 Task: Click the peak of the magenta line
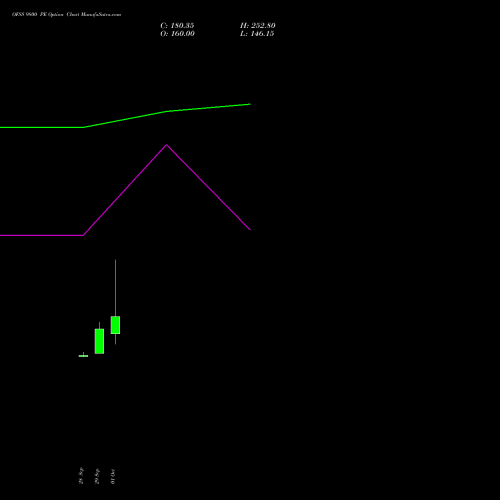click(166, 145)
